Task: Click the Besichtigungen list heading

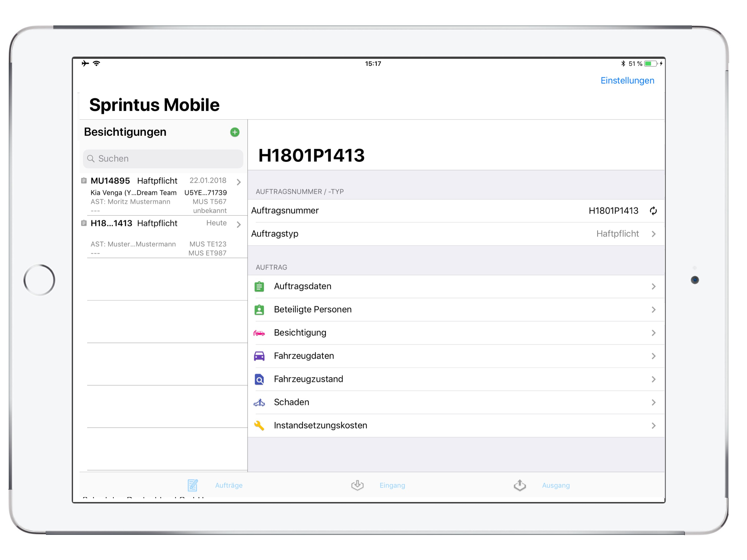Action: pos(125,132)
